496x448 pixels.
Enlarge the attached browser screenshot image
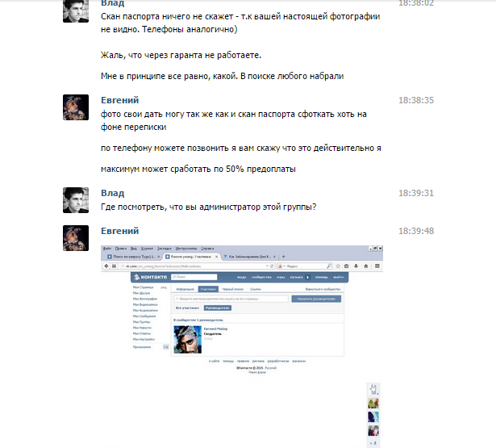click(242, 310)
